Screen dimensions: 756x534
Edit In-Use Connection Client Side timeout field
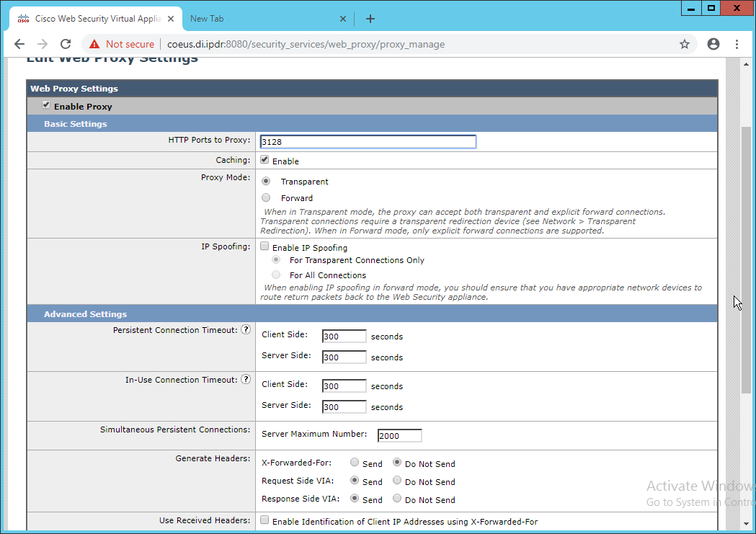click(x=344, y=386)
